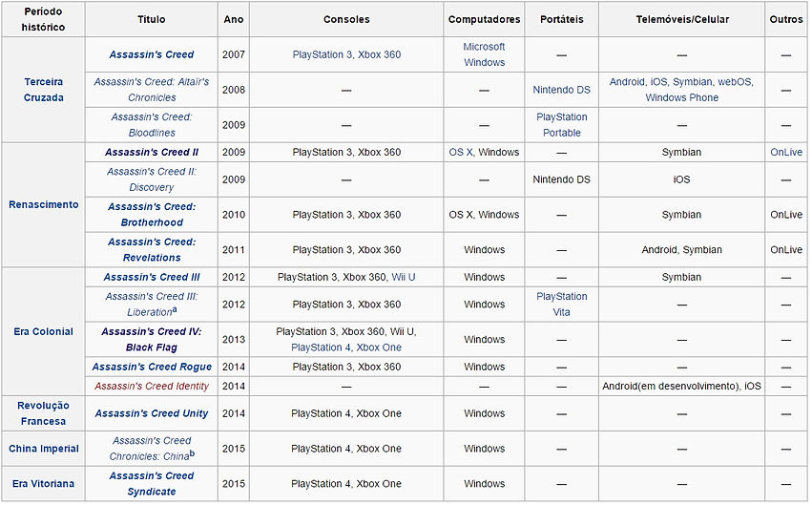Click the Ano column header
Image resolution: width=812 pixels, height=505 pixels.
point(234,19)
